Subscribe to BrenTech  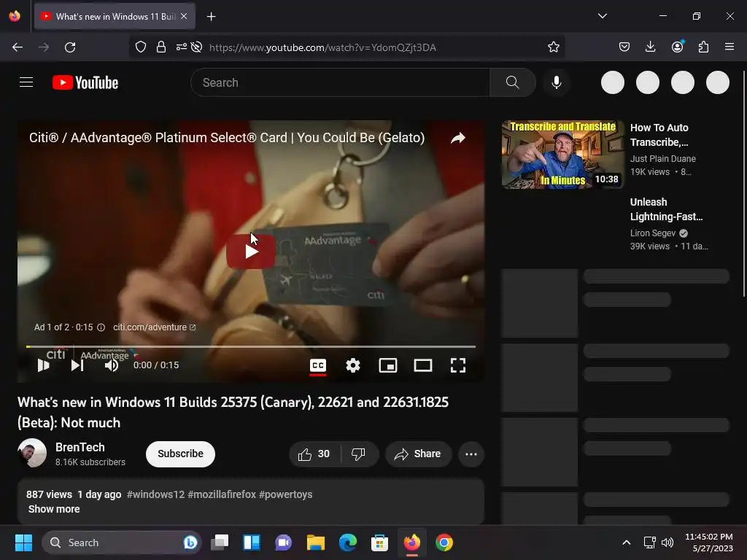pos(181,454)
